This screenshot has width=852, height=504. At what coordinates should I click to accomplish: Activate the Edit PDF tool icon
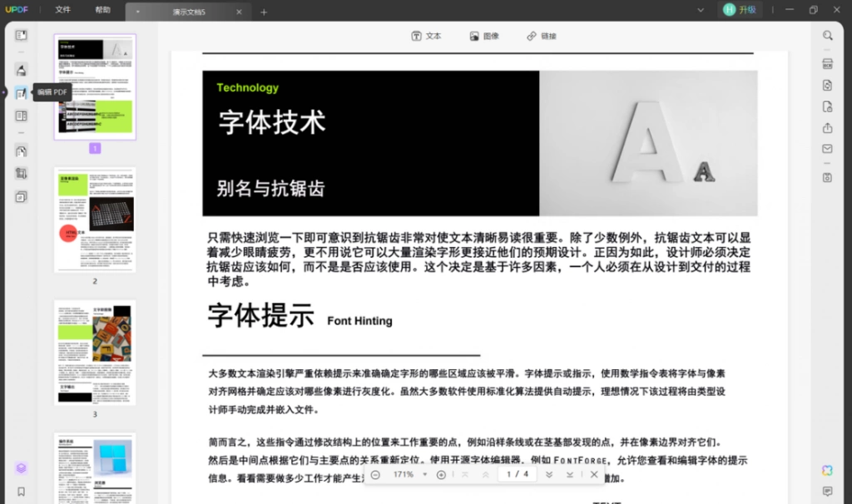tap(21, 93)
